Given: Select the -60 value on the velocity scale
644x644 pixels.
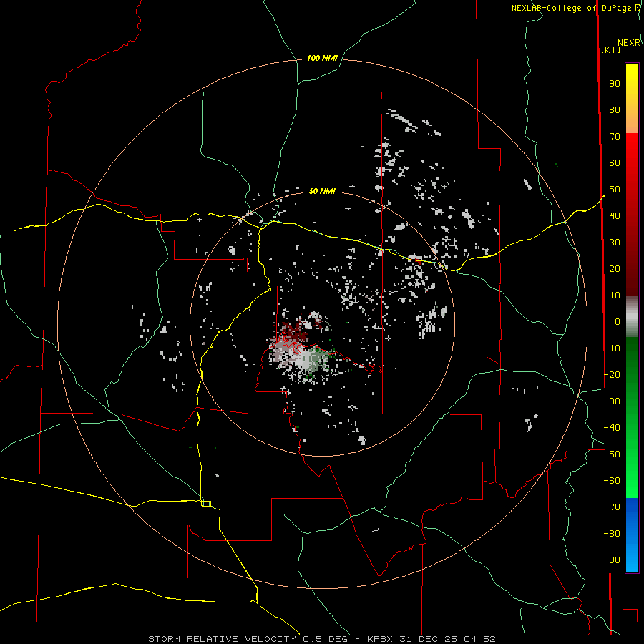Looking at the screenshot, I should click(612, 481).
